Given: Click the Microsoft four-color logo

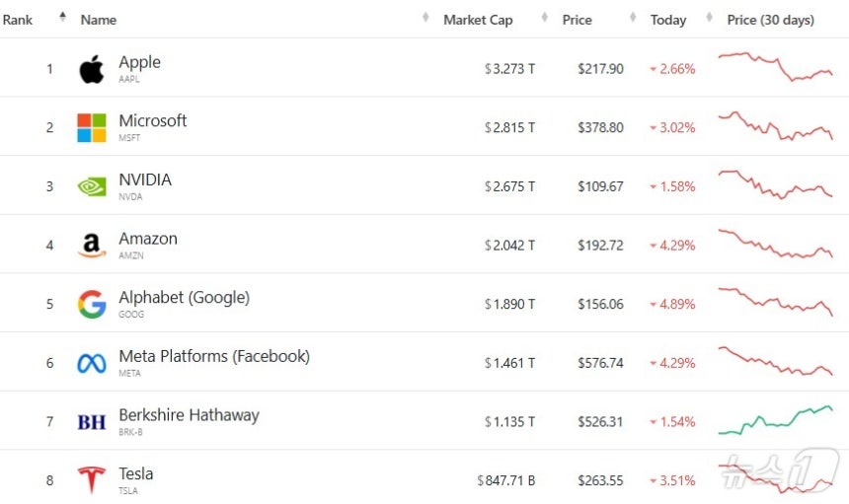Looking at the screenshot, I should point(92,127).
